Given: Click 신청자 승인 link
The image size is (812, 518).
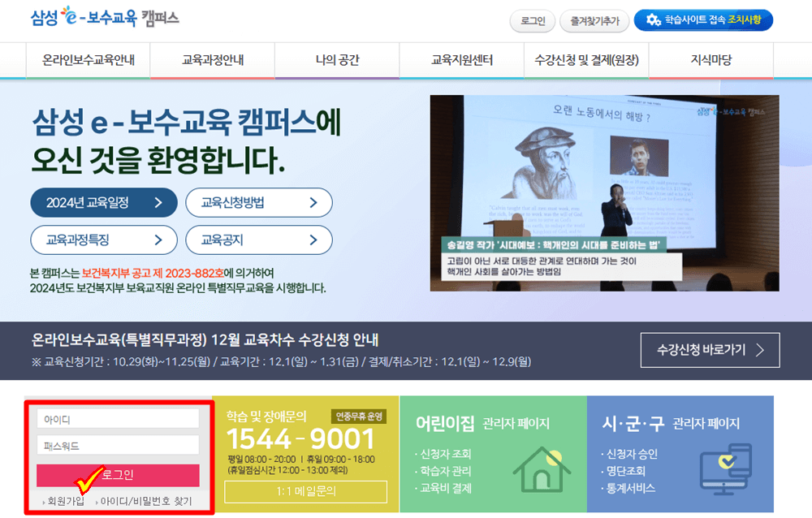Looking at the screenshot, I should click(x=632, y=454).
